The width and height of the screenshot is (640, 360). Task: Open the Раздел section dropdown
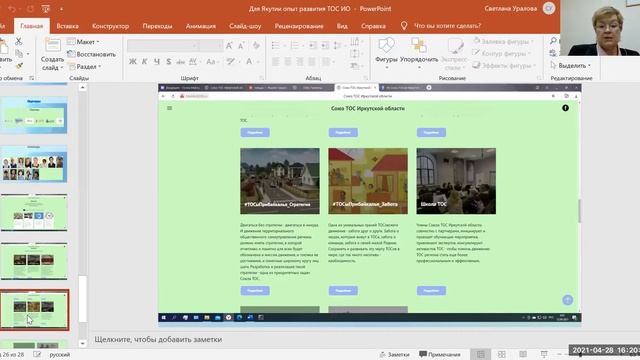point(85,66)
